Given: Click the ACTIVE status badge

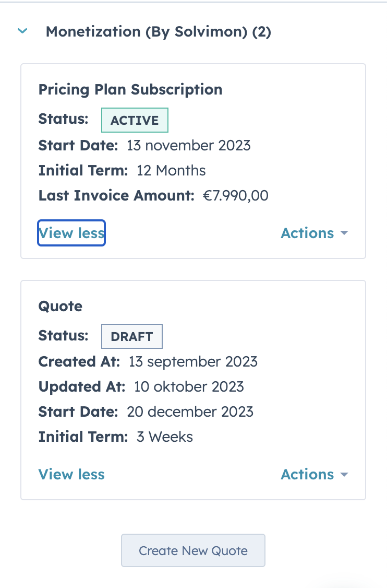Looking at the screenshot, I should tap(135, 120).
